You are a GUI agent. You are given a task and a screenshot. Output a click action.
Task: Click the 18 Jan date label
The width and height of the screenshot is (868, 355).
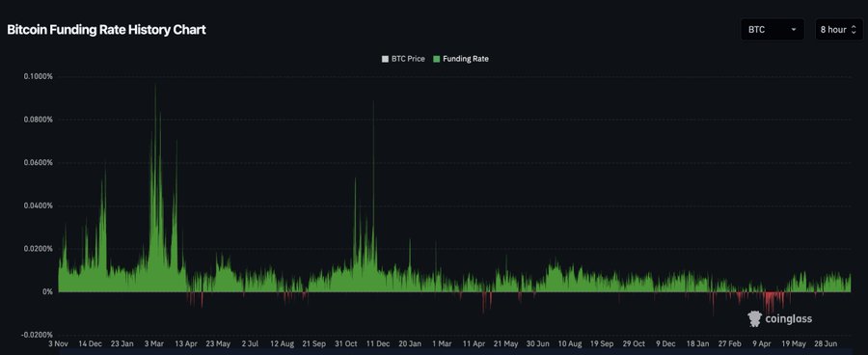(x=698, y=344)
